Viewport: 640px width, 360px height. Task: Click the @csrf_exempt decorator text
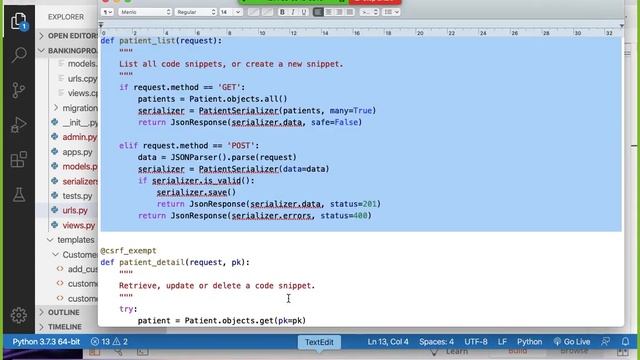pos(128,251)
